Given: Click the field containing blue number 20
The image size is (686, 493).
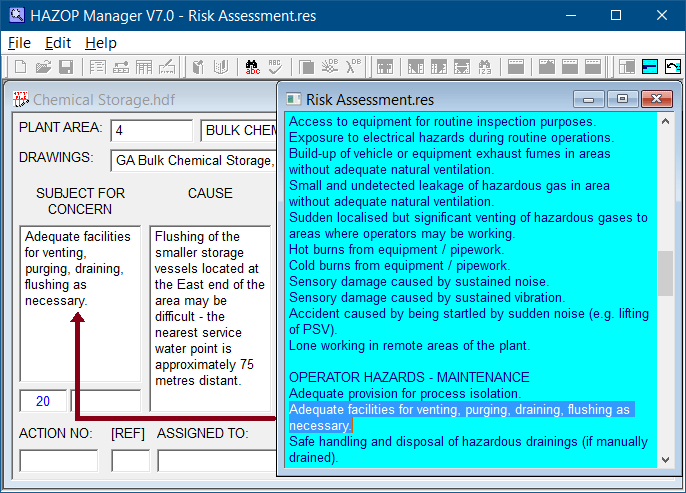Looking at the screenshot, I should [x=43, y=401].
